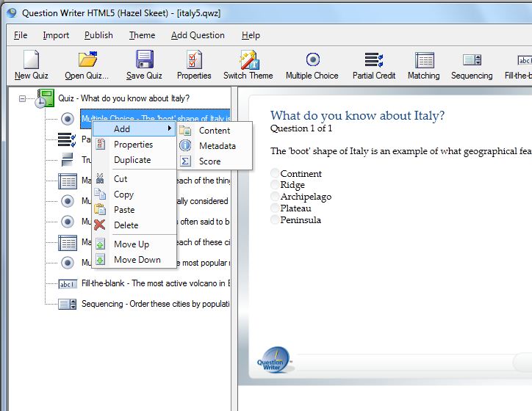
Task: Click the Paste clipboard icon
Action: (100, 209)
